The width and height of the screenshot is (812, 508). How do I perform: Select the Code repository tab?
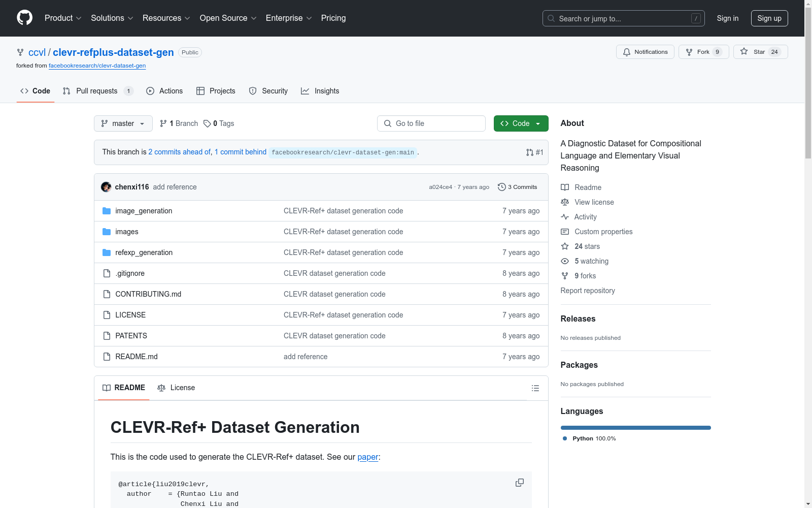(x=36, y=91)
